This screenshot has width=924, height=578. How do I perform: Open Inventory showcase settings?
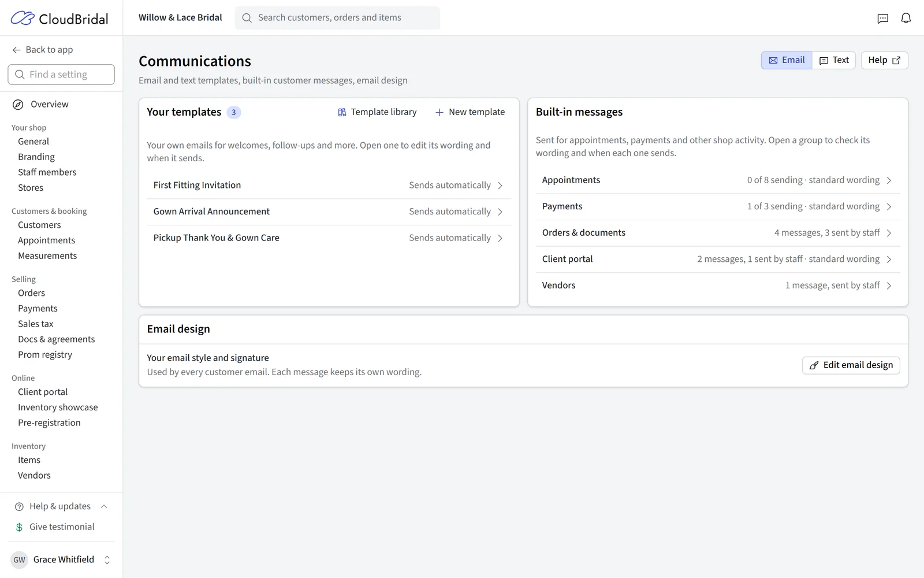click(58, 407)
